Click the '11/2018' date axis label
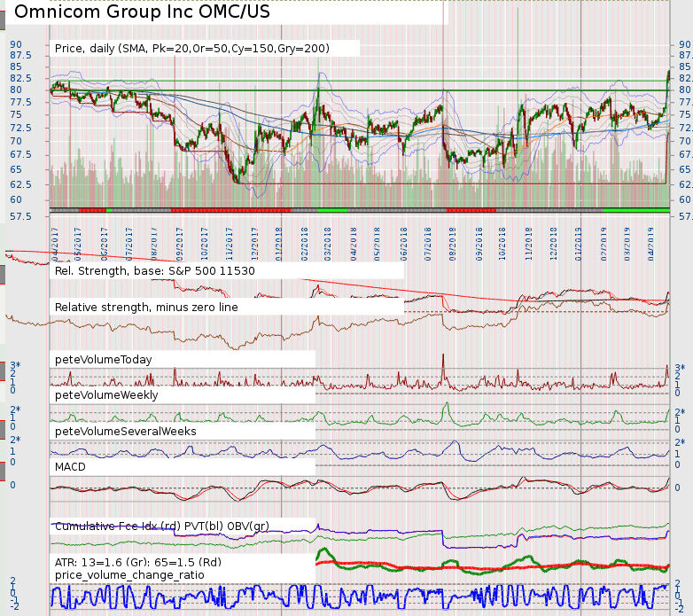693x616 pixels. click(x=528, y=244)
